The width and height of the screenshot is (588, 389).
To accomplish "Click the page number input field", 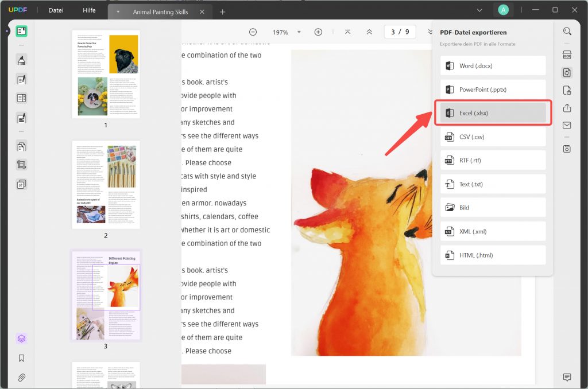I will (x=400, y=32).
